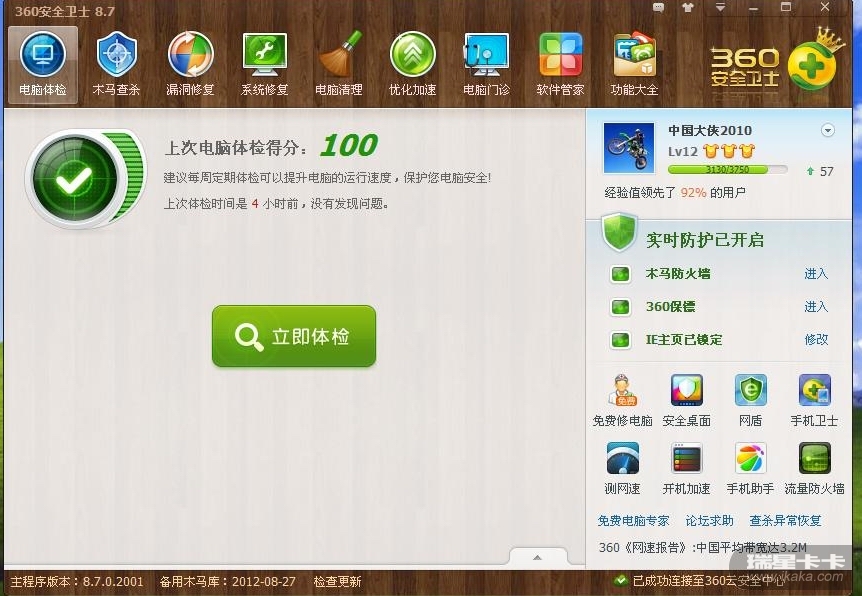
Task: Click 修改 beside IE主页已锁定
Action: click(816, 340)
